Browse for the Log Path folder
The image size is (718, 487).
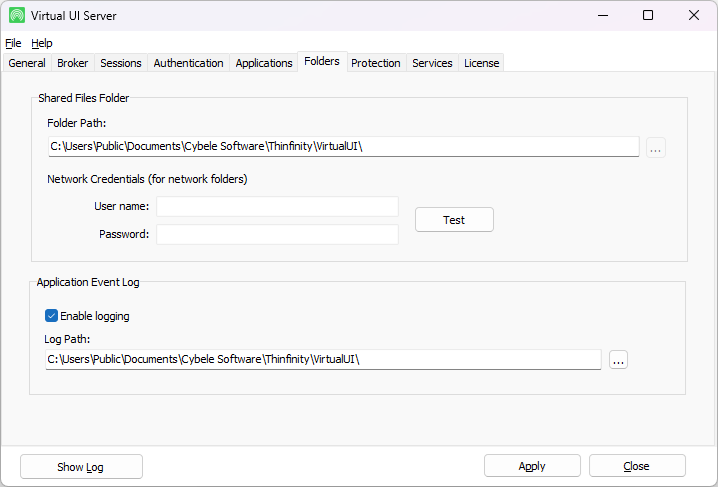[618, 360]
